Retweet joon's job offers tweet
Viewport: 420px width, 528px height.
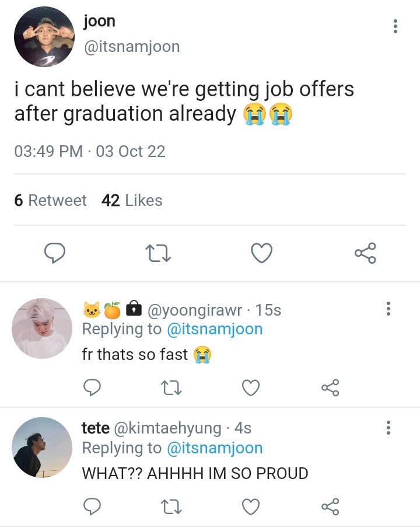(158, 253)
